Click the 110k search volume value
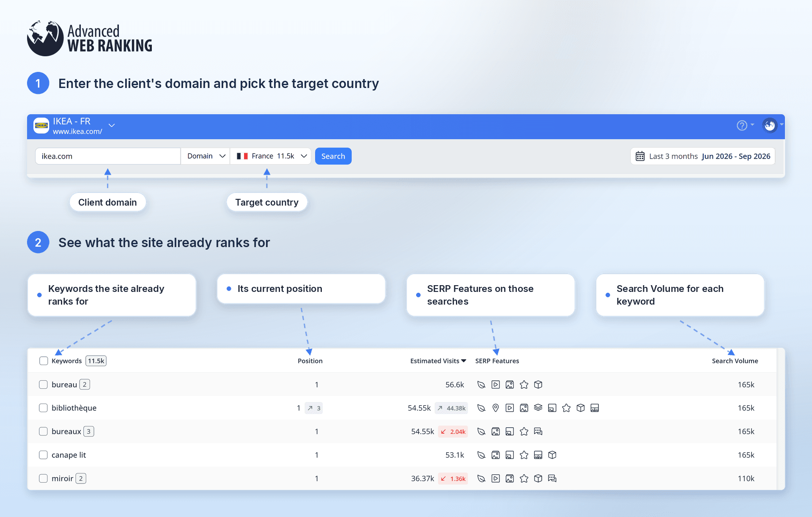Image resolution: width=812 pixels, height=517 pixels. [746, 478]
